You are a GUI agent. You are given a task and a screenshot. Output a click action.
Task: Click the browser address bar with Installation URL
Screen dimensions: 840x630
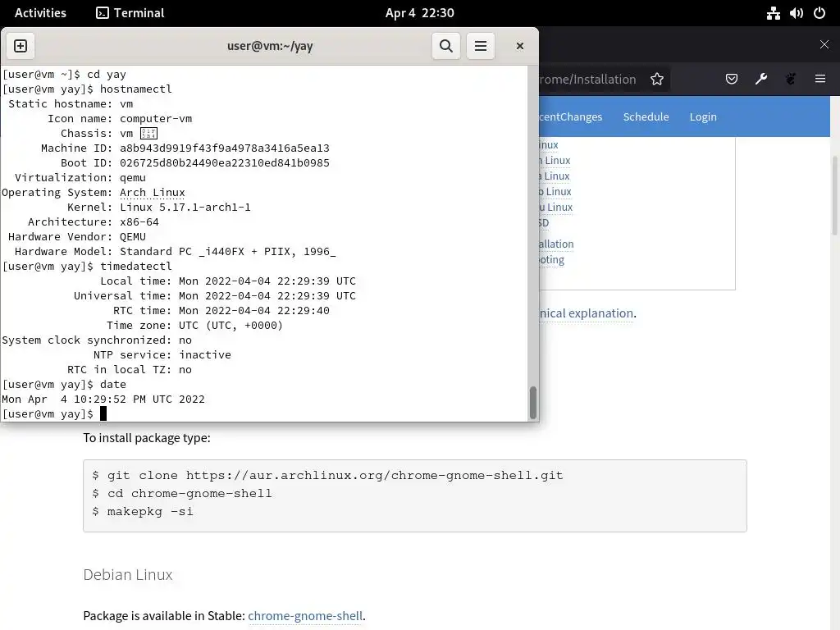(x=589, y=80)
